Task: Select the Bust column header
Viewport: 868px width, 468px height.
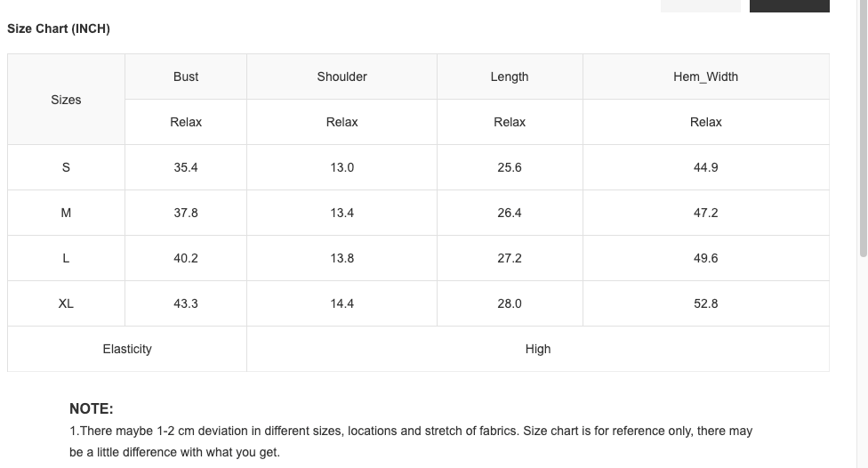Action: (186, 77)
